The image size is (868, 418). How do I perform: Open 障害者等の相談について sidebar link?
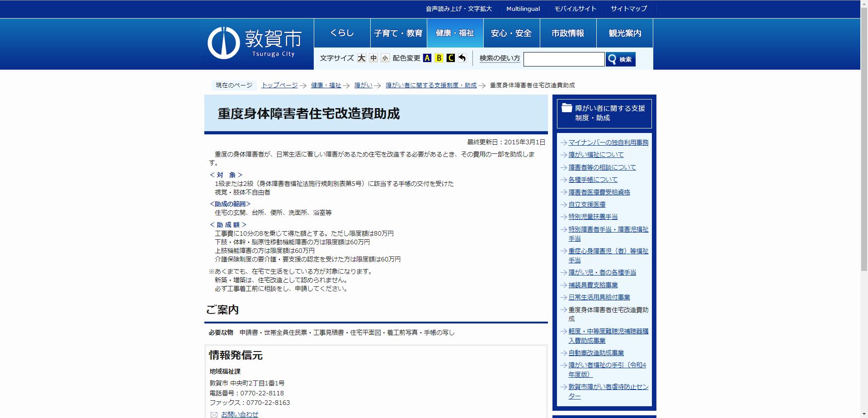coord(602,167)
